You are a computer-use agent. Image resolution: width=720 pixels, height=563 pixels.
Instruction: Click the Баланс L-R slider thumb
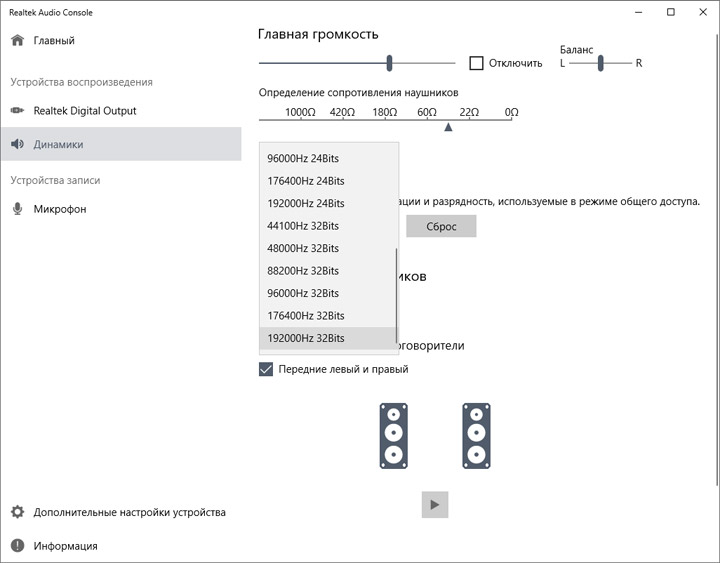point(601,63)
